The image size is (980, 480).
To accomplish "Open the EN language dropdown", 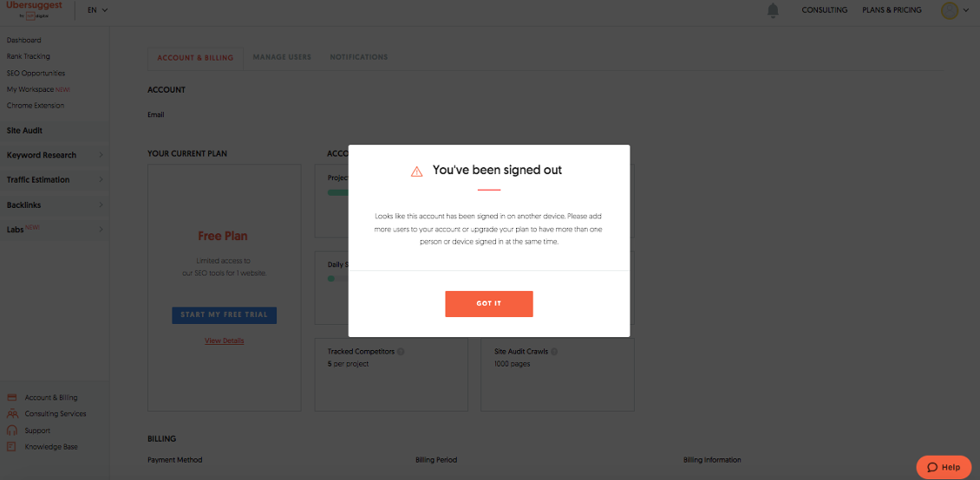I will click(98, 10).
